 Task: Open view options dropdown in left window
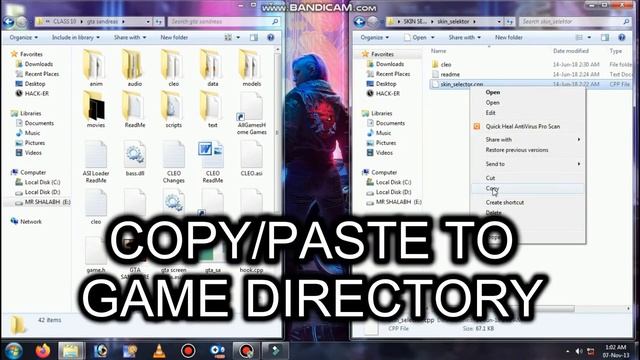pos(238,37)
